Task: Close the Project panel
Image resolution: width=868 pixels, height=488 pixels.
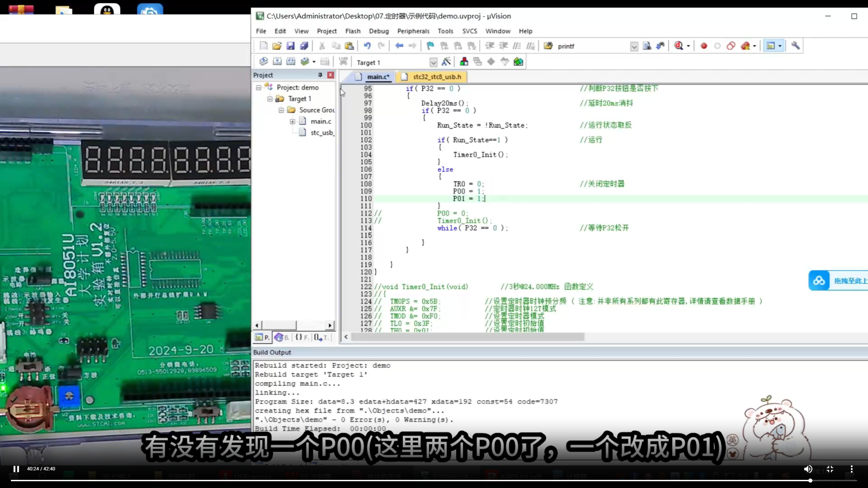Action: pyautogui.click(x=331, y=75)
